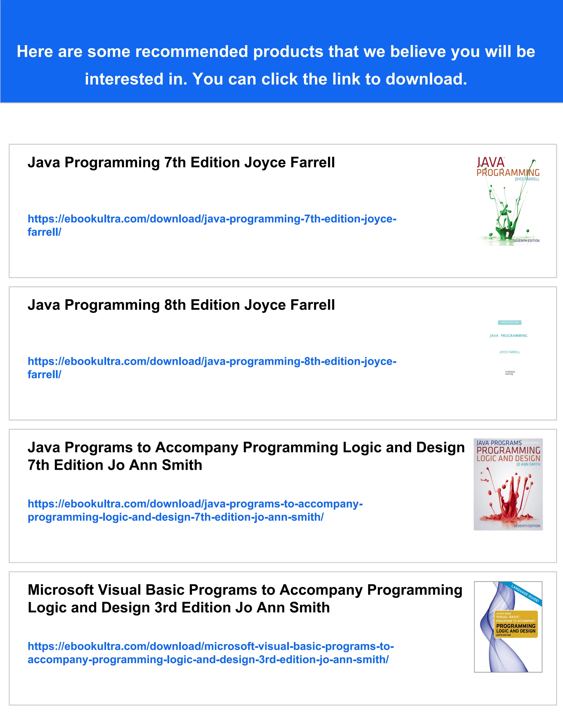Click Java Programs to Accompany title heading
Viewport: 563px width, 728px height.
[x=246, y=448]
